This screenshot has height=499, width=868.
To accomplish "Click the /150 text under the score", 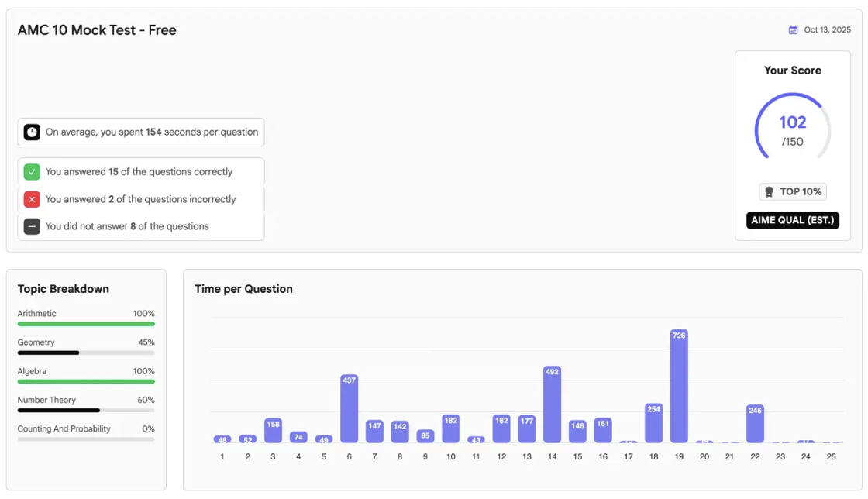I will pos(792,142).
